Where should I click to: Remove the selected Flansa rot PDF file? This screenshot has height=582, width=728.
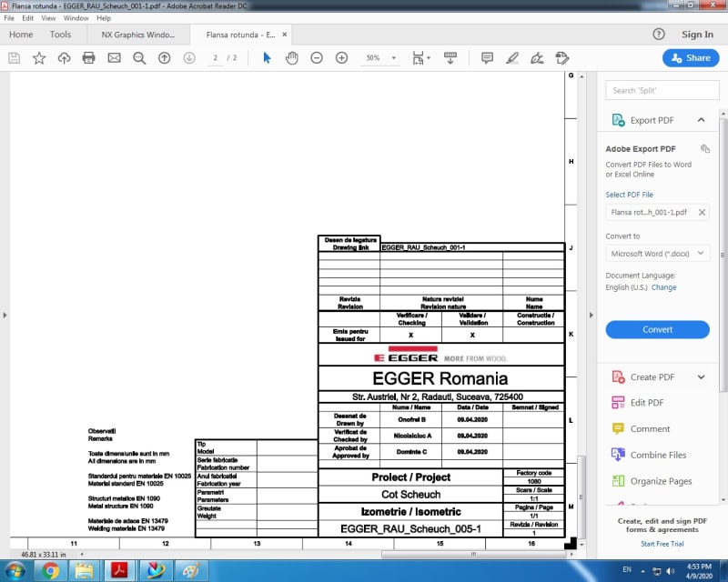702,212
